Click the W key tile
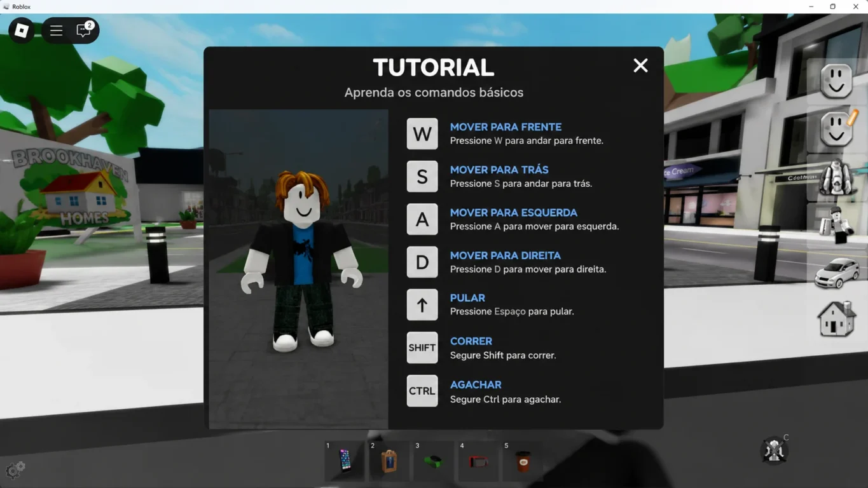 (x=422, y=133)
